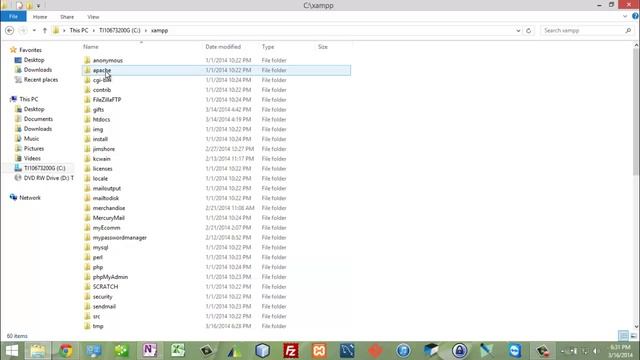The width and height of the screenshot is (640, 360).
Task: Select Network in navigation pane
Action: pos(30,198)
